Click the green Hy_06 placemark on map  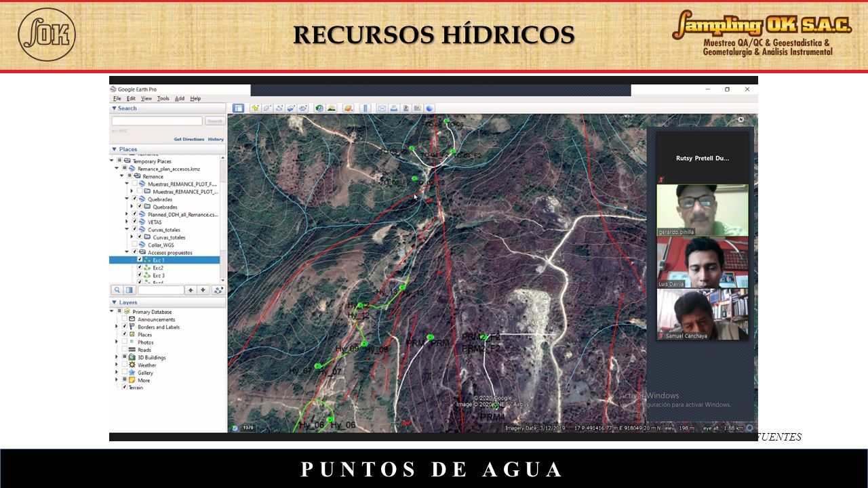click(x=330, y=420)
